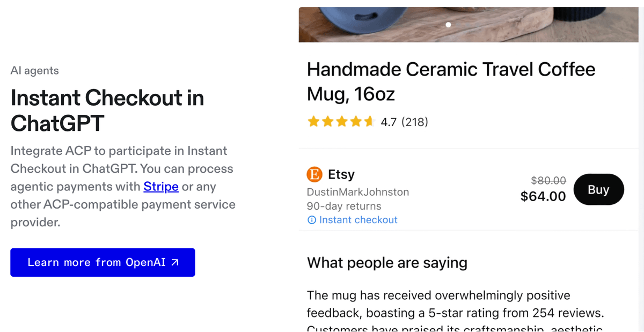This screenshot has width=644, height=332.
Task: Click the Etsy merchant name
Action: point(341,174)
